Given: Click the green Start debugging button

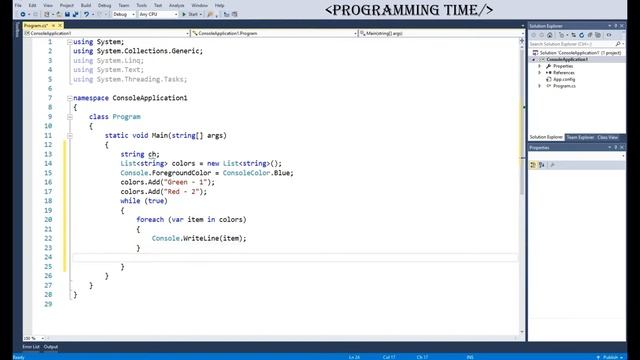Looking at the screenshot, I should point(190,14).
